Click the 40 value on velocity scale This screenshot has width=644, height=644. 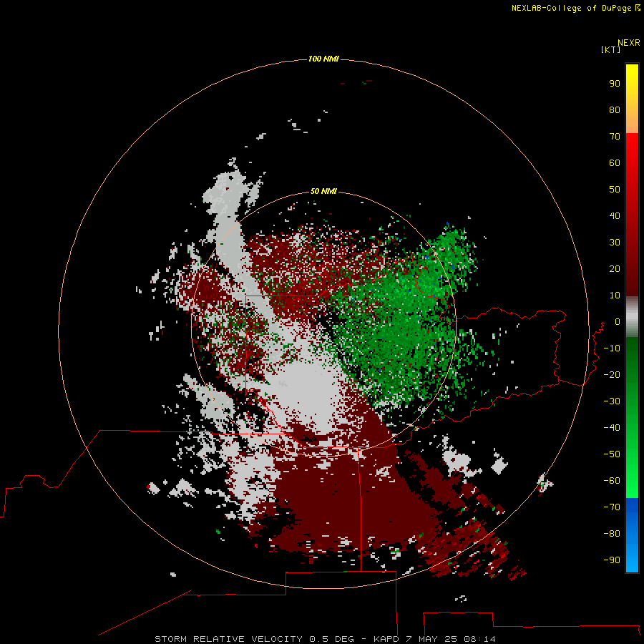[x=615, y=216]
